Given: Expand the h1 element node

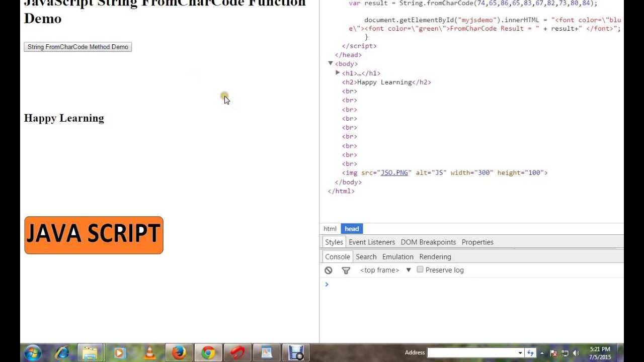Looking at the screenshot, I should click(x=338, y=73).
